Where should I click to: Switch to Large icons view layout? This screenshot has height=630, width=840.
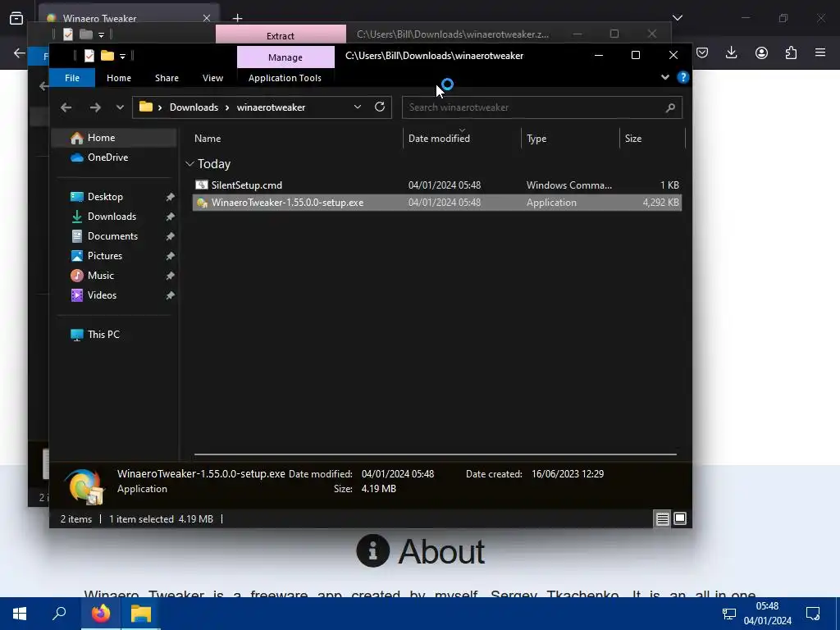[680, 518]
